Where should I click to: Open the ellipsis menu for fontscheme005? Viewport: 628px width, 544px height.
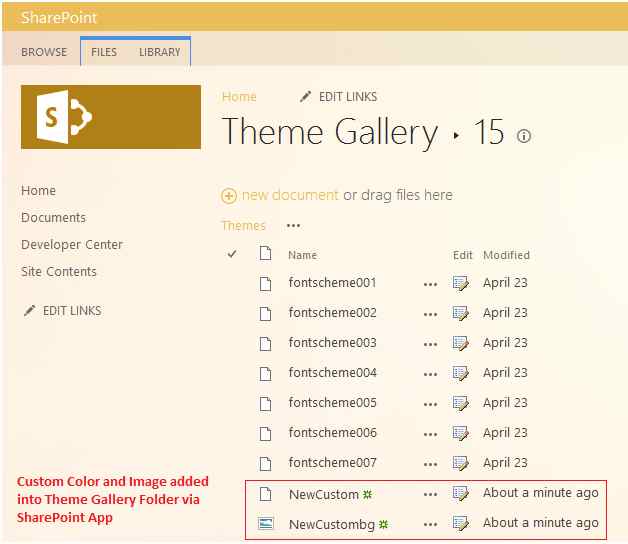(431, 405)
